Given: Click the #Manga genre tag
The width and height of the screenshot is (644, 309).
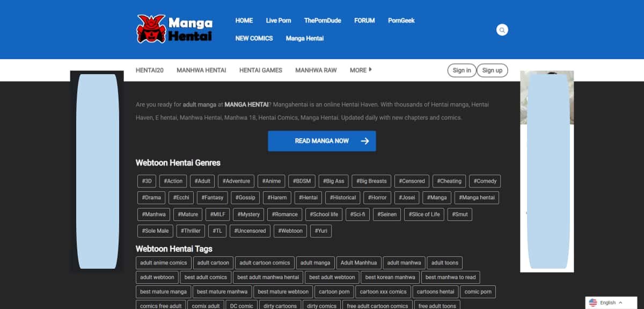Looking at the screenshot, I should click(437, 198).
